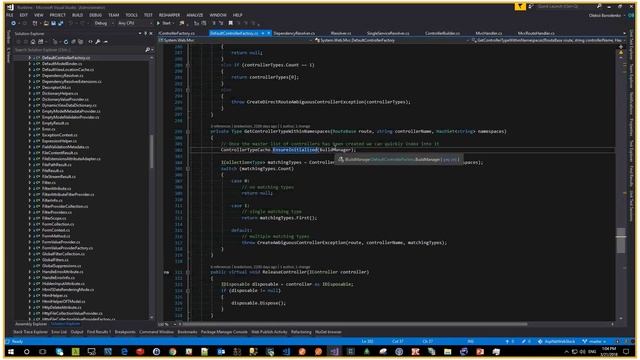Click the Quick Launch search field
This screenshot has height=360, width=640.
click(x=565, y=7)
